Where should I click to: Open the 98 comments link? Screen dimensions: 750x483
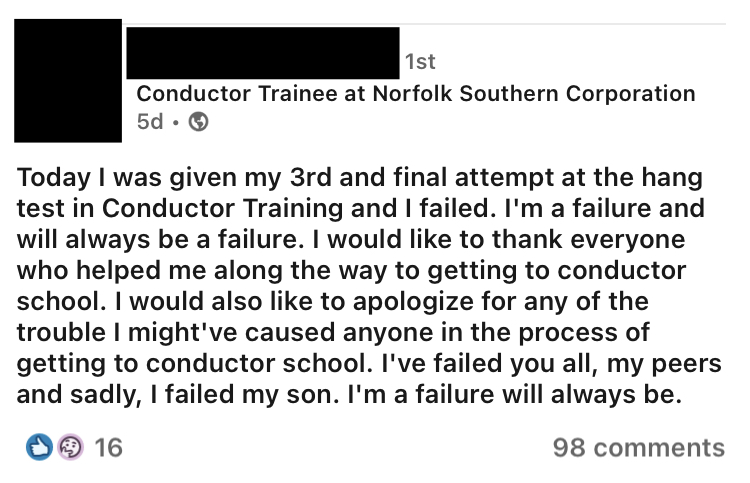point(639,448)
